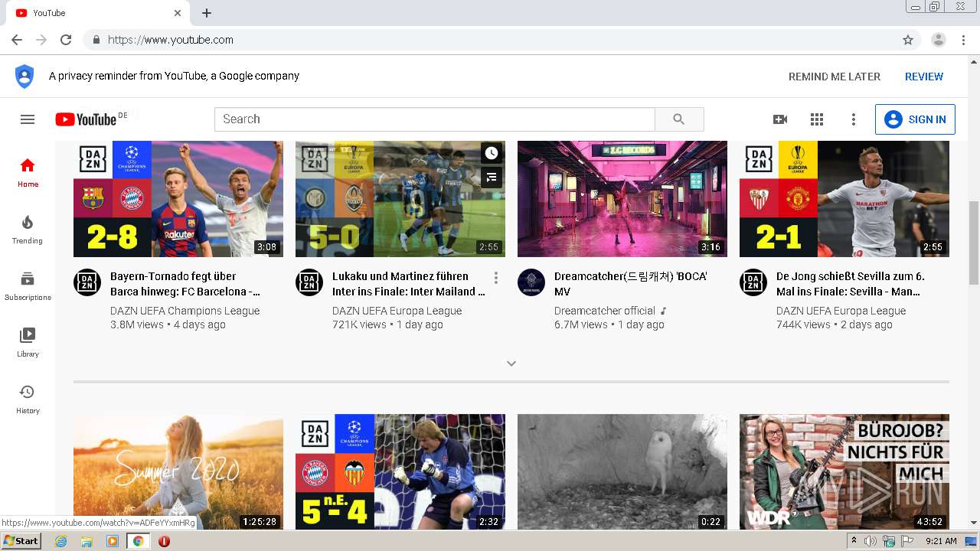Image resolution: width=980 pixels, height=551 pixels.
Task: Open a new browser tab
Action: (207, 13)
